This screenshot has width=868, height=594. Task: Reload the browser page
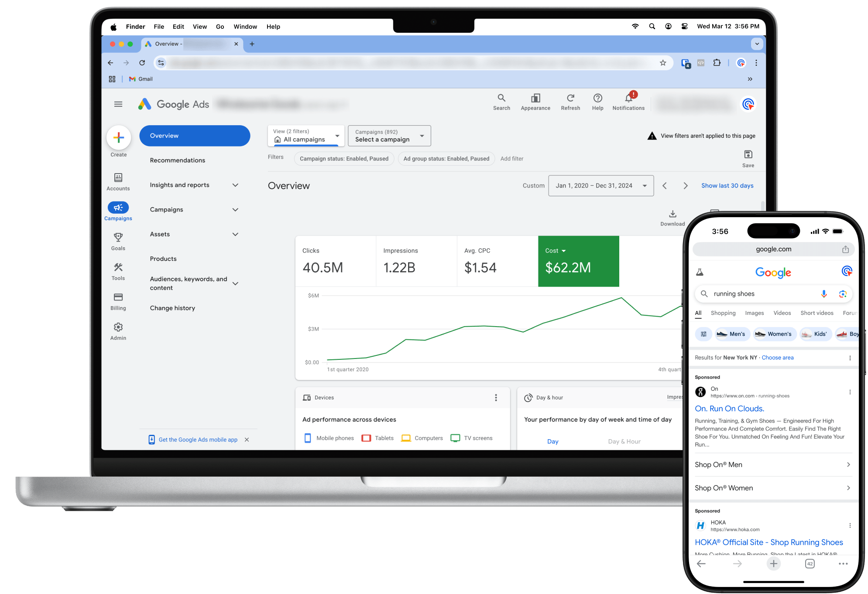pos(142,63)
